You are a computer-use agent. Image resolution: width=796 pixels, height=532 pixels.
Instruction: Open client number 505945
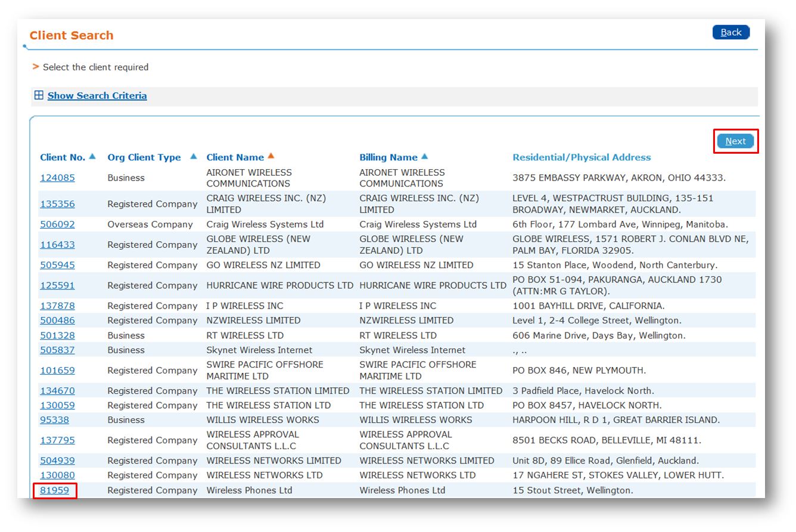pos(57,265)
